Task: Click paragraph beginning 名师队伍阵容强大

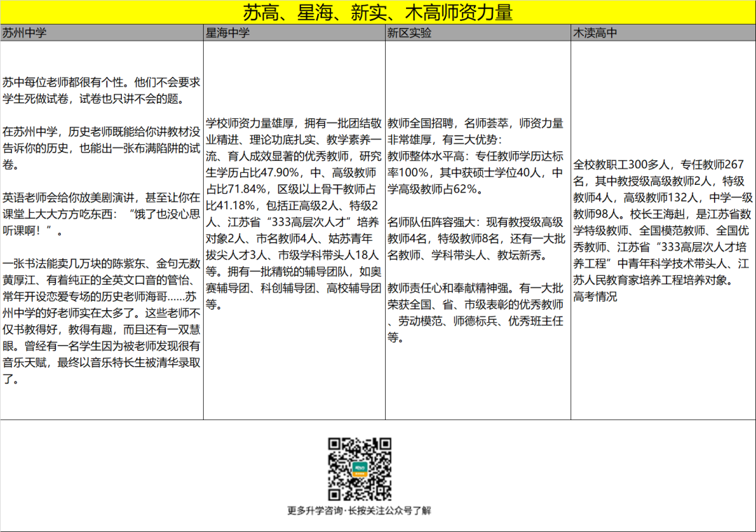Action: point(476,239)
